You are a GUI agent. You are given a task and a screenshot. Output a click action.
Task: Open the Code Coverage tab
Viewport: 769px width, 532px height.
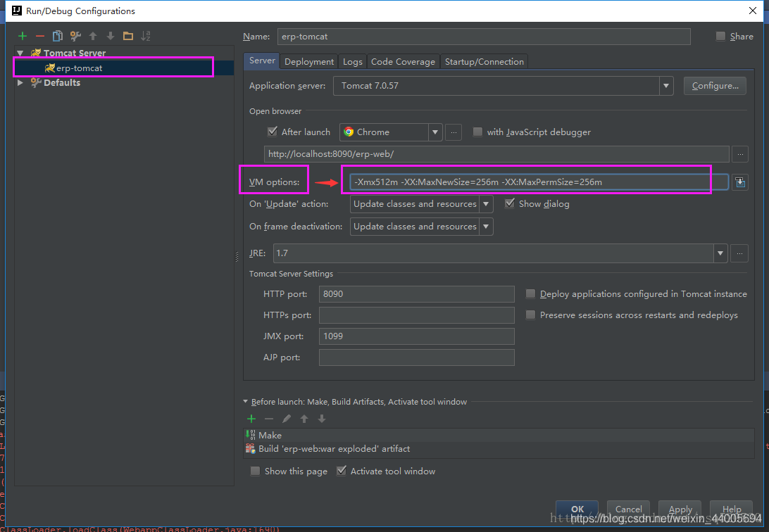pos(403,62)
